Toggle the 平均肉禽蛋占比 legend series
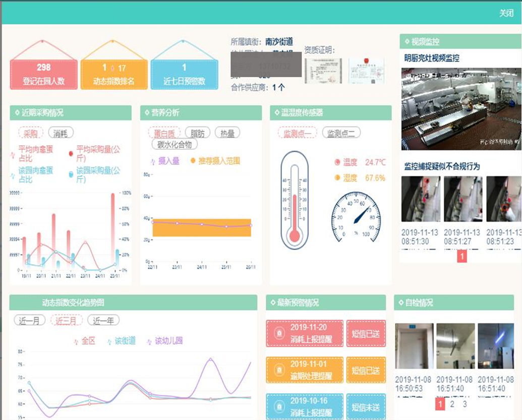 (32, 153)
